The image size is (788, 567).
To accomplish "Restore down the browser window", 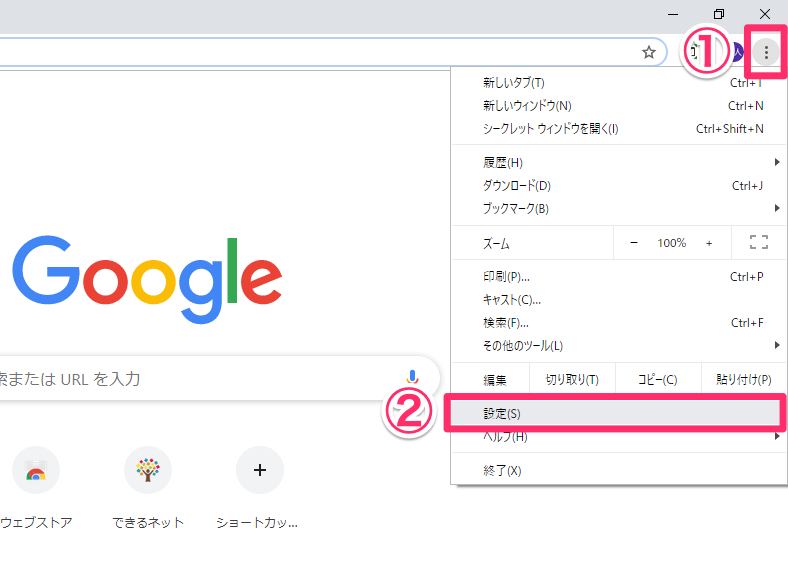I will pos(719,14).
